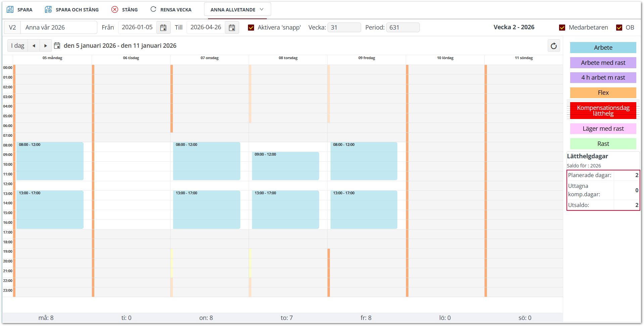
Task: Select Thursday 13:00 - 17:00 shift block
Action: [x=286, y=210]
